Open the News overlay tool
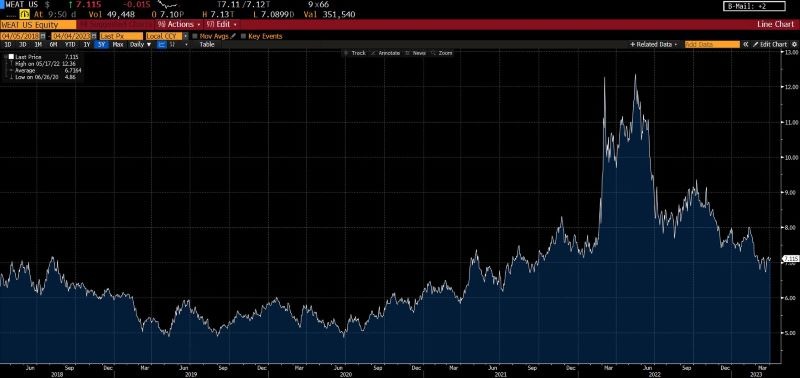 [x=415, y=53]
